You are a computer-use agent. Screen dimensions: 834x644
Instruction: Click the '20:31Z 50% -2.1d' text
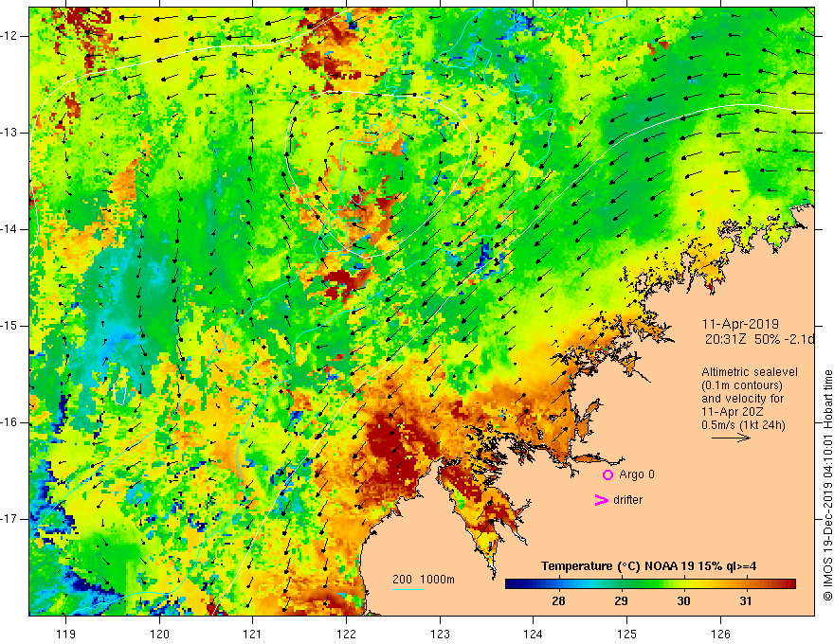(759, 339)
